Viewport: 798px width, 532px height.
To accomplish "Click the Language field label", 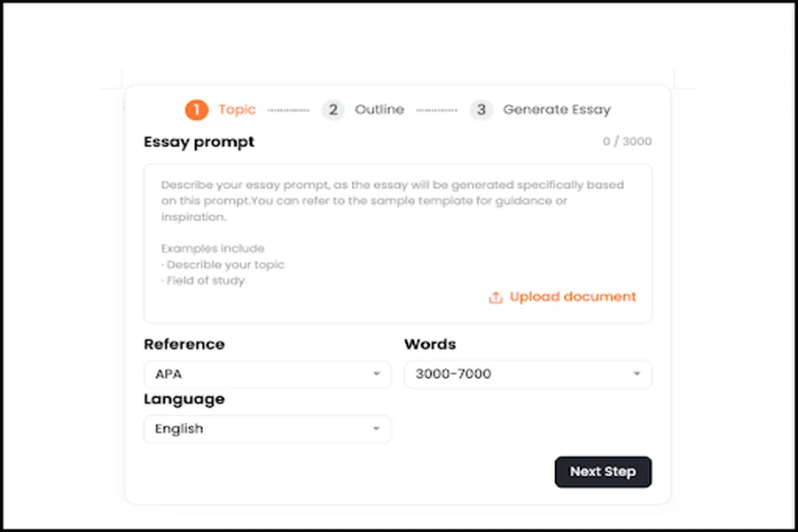I will (x=184, y=399).
